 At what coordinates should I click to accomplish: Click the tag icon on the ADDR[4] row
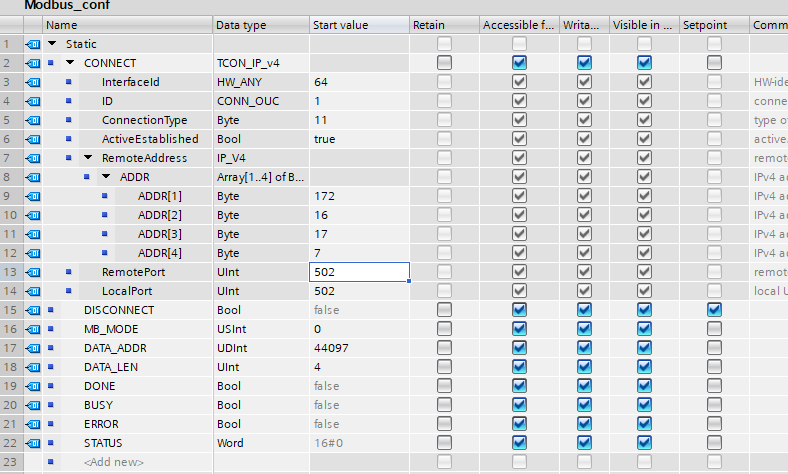(33, 253)
